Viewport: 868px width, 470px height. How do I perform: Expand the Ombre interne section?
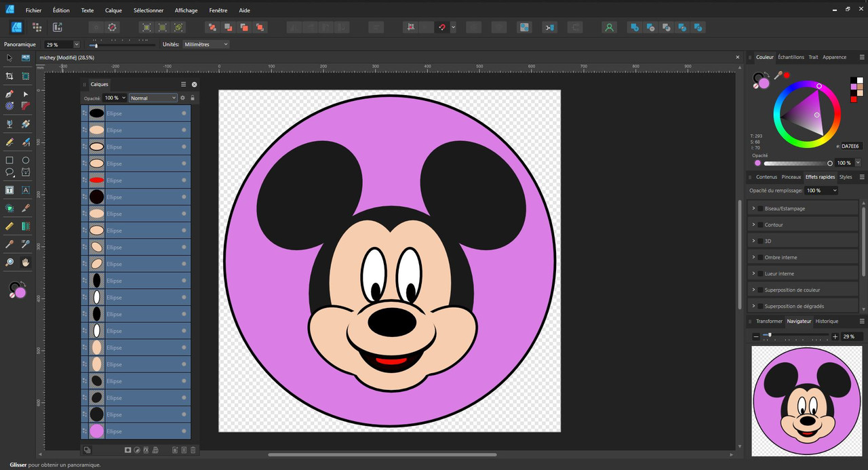[753, 257]
